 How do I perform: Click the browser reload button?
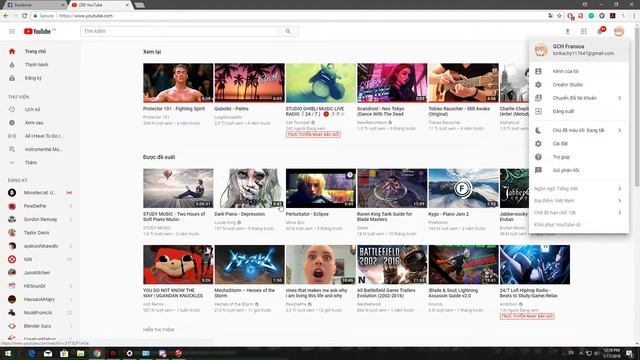[24, 16]
